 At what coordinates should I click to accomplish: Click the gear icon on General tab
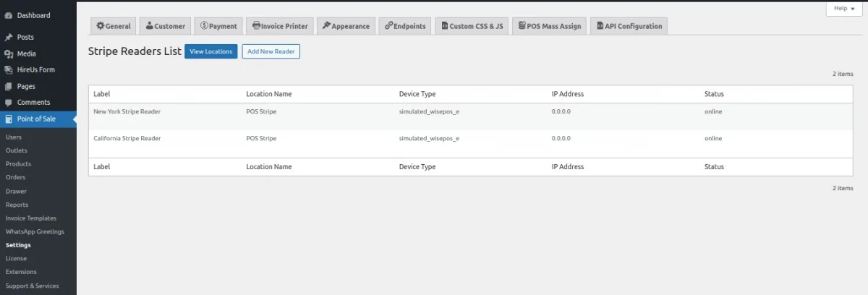click(100, 26)
